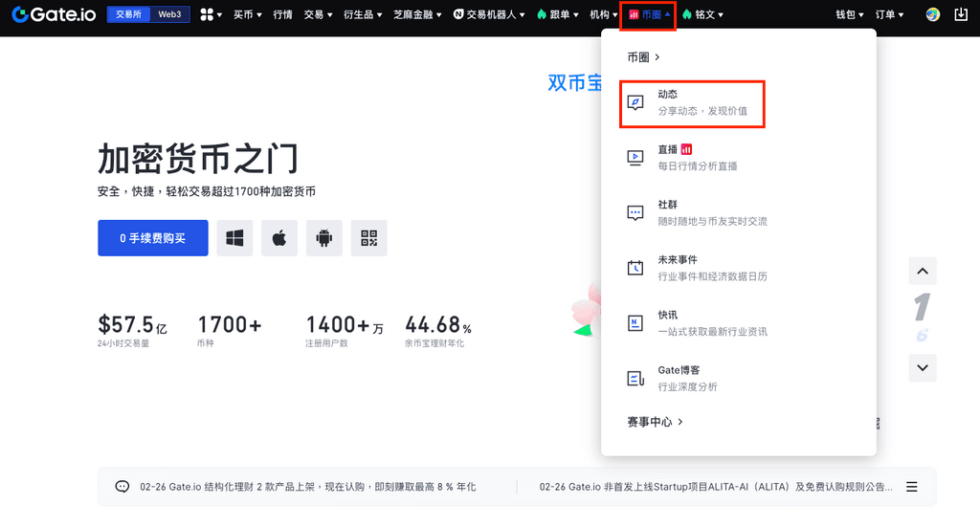Viewport: 980px width, 527px height.
Task: Switch to the Web3 toggle
Action: click(x=169, y=14)
